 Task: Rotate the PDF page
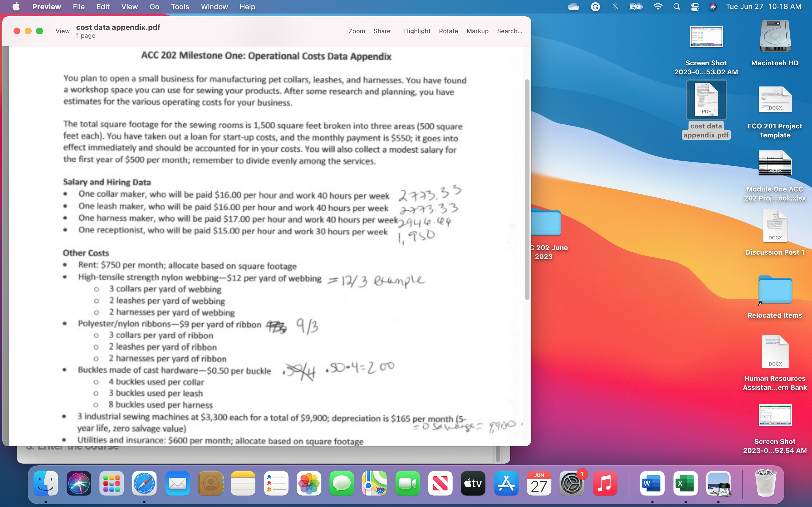coord(448,31)
